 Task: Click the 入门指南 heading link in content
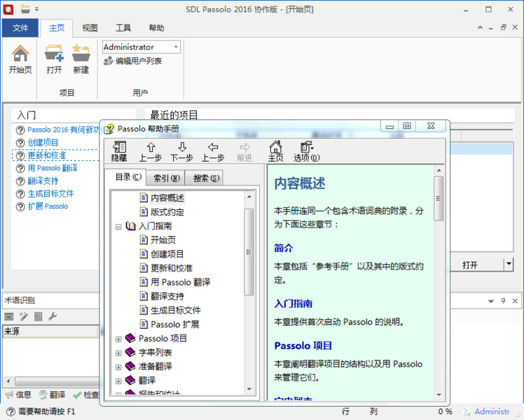coord(293,304)
